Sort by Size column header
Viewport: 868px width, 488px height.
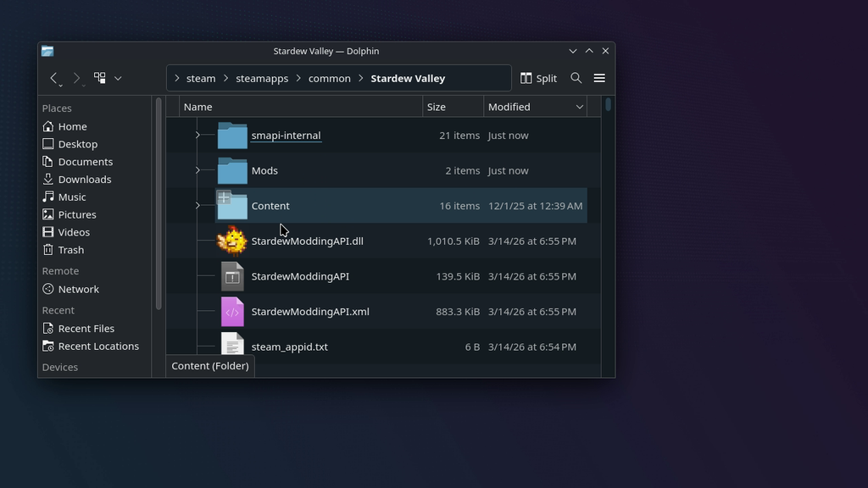(x=453, y=107)
